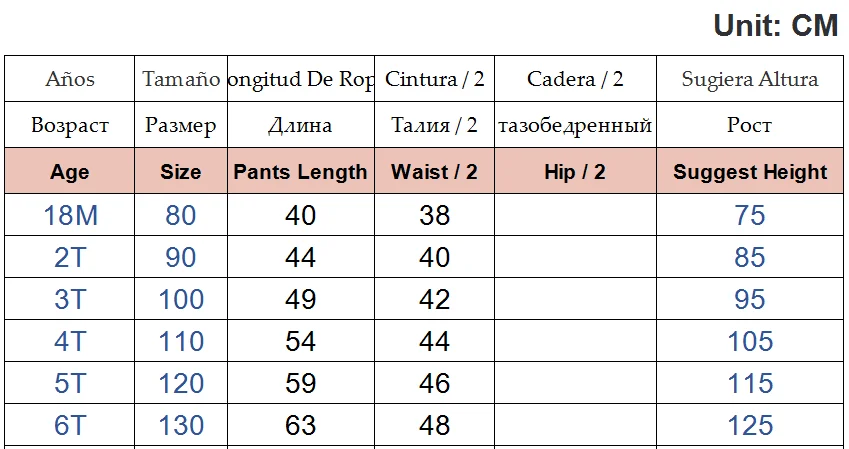Click suggested height 125 cell

pos(750,425)
